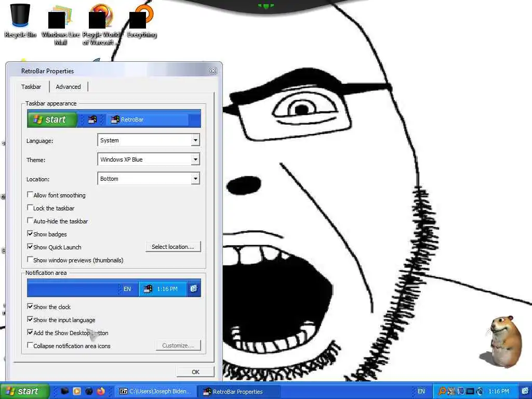
Task: Open the Everything desktop icon
Action: [x=142, y=20]
